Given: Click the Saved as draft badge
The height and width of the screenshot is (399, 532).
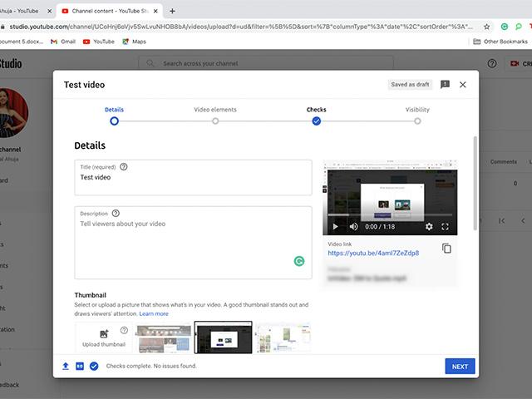Looking at the screenshot, I should (x=410, y=84).
